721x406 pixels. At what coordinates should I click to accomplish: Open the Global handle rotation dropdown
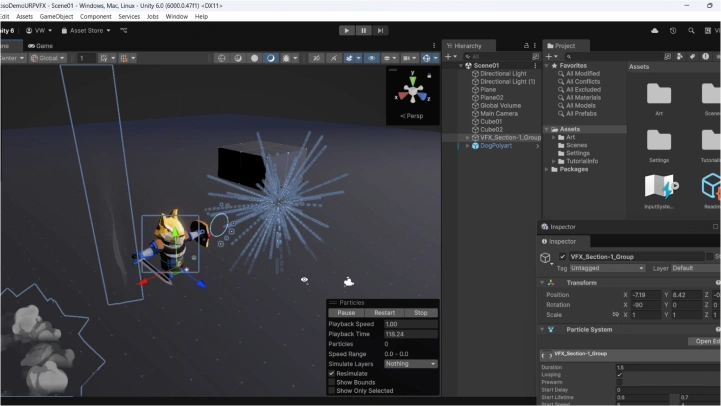pyautogui.click(x=48, y=58)
